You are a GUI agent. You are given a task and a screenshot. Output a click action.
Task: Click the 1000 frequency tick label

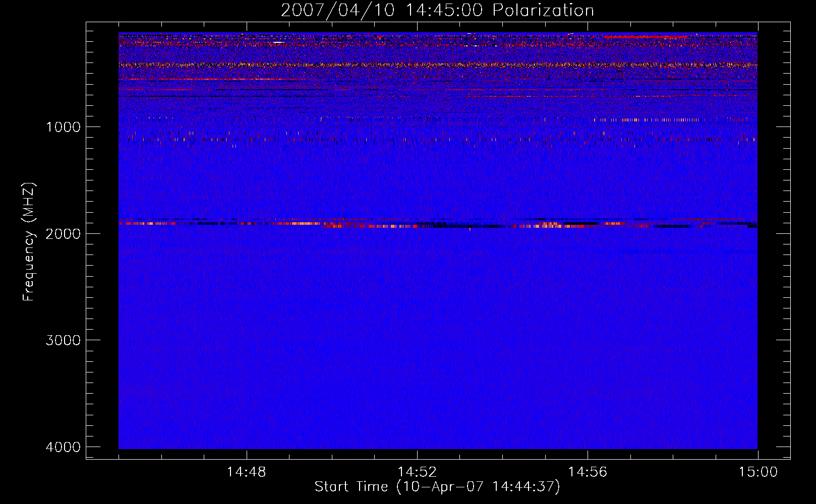(x=64, y=127)
